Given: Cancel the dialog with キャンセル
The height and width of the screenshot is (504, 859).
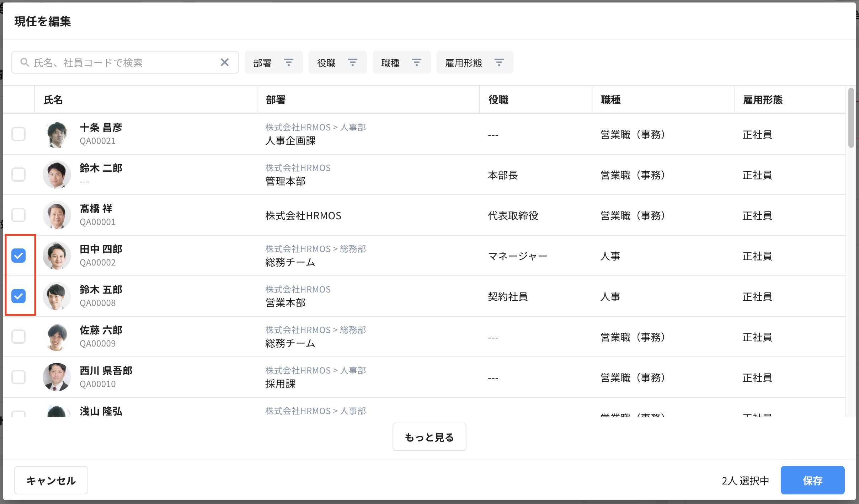Looking at the screenshot, I should click(x=51, y=480).
